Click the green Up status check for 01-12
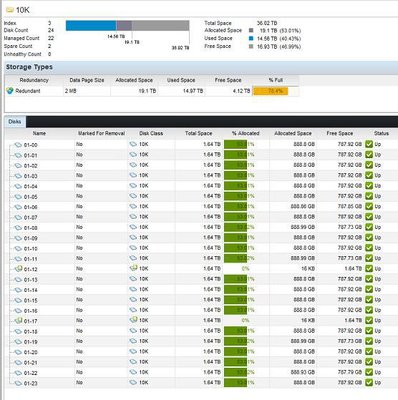The height and width of the screenshot is (400, 398). coord(369,268)
